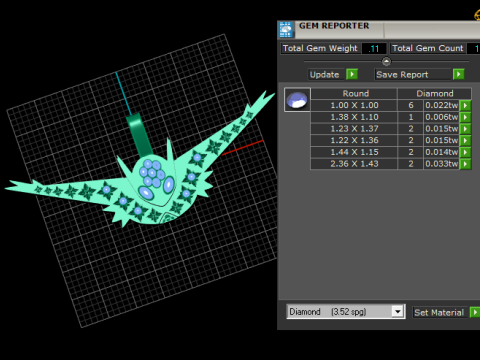This screenshot has height=360, width=480.
Task: Click the green arrow next to Set Material
Action: (x=475, y=312)
